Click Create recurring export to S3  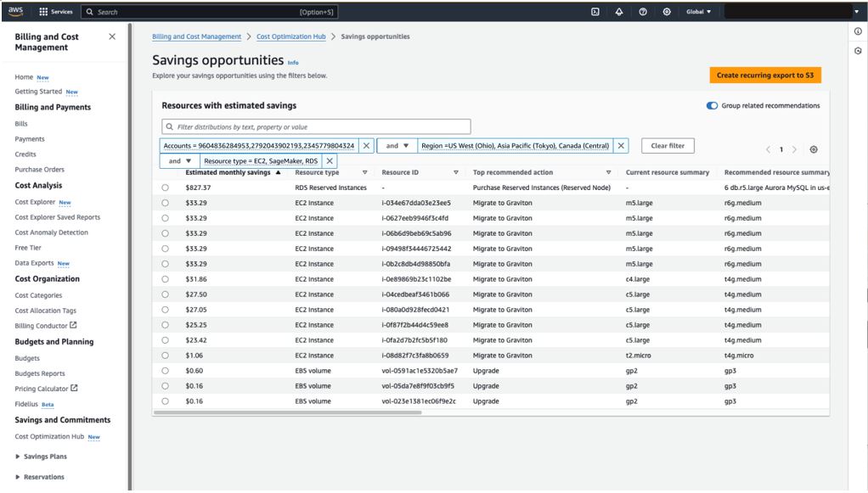point(765,76)
